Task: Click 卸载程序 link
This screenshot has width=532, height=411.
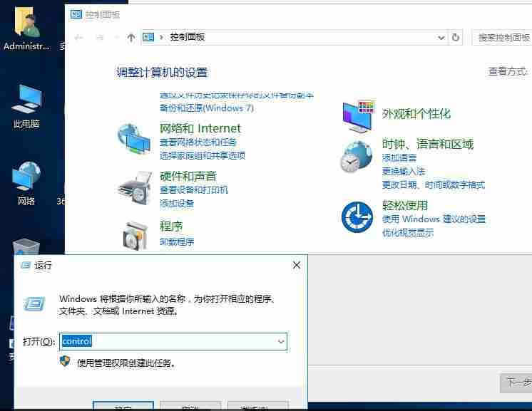Action: (x=177, y=242)
